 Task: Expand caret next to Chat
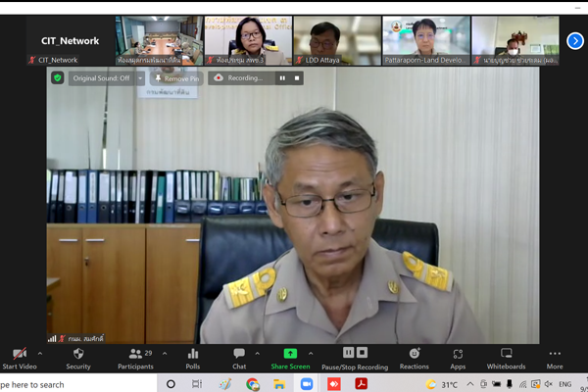coord(257,354)
